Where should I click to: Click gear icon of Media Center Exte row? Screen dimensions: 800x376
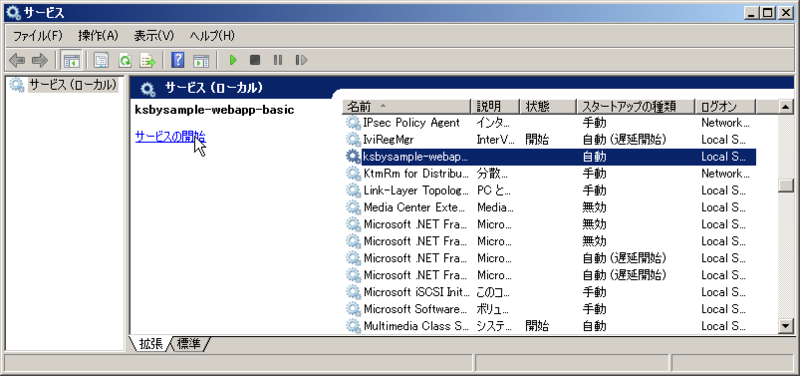coord(353,207)
